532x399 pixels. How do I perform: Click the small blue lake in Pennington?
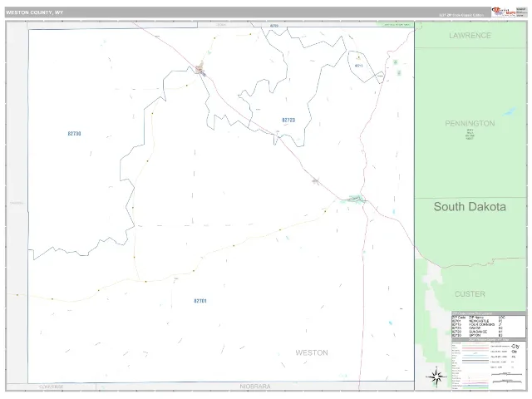pos(509,111)
